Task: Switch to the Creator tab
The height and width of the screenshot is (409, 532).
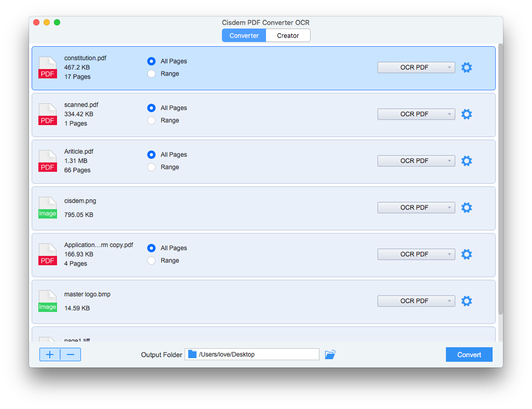Action: [x=288, y=35]
